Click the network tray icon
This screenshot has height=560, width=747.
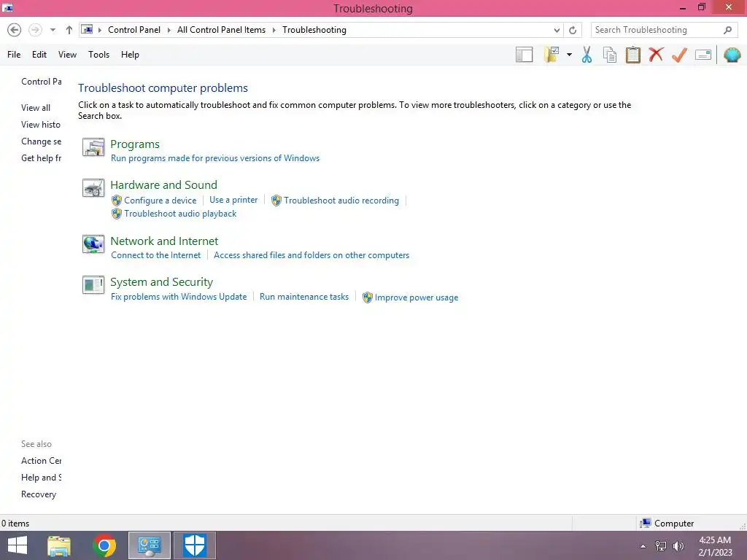661,546
